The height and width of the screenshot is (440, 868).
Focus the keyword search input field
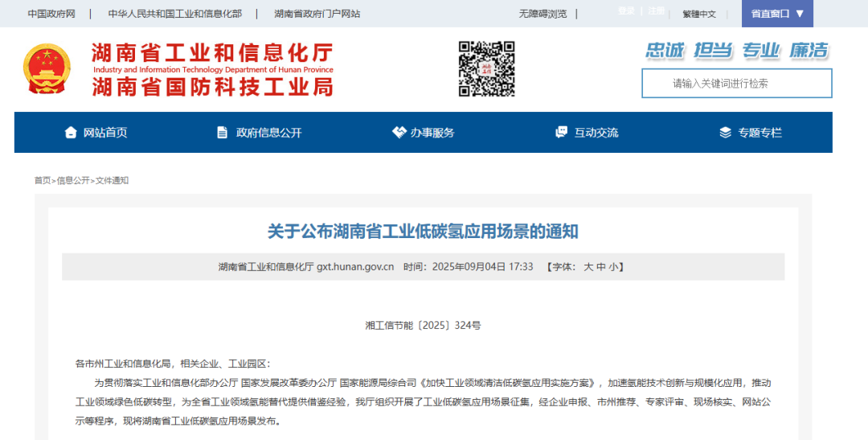click(x=737, y=83)
